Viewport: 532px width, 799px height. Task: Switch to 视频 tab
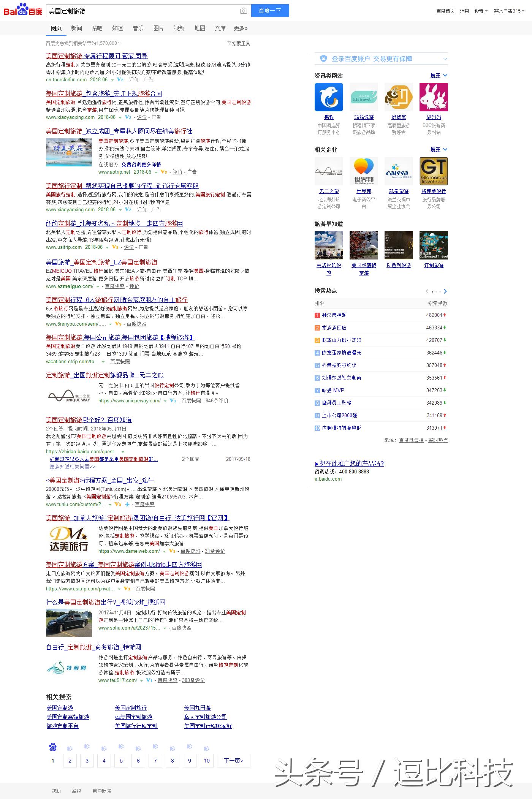coord(179,28)
